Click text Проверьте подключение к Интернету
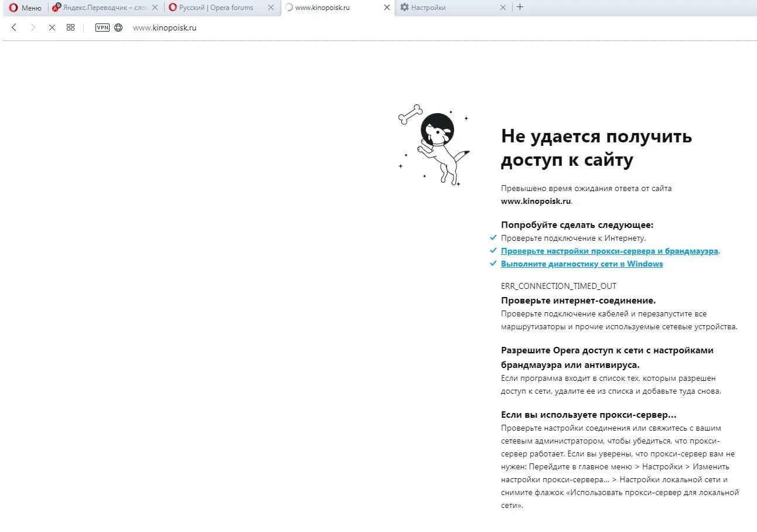 click(573, 238)
